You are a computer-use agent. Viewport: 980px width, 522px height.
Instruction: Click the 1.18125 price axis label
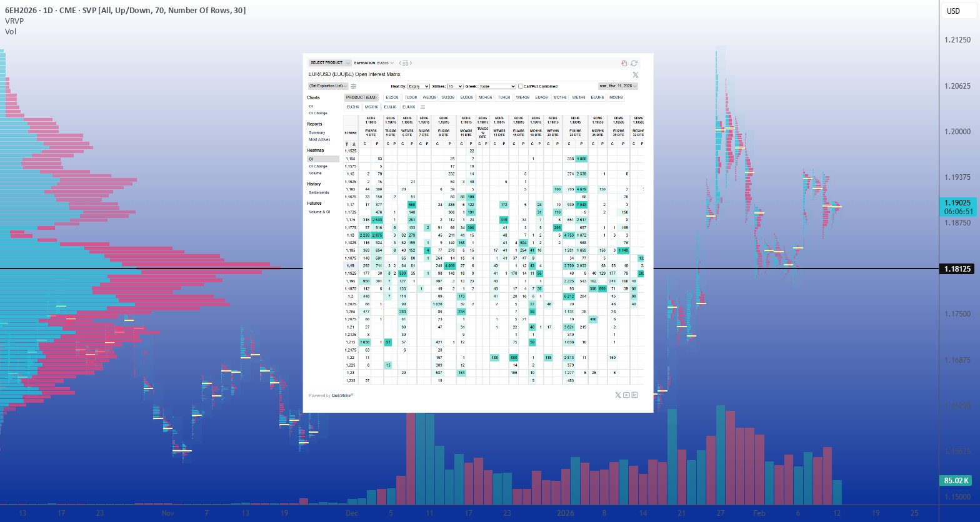[x=957, y=268]
